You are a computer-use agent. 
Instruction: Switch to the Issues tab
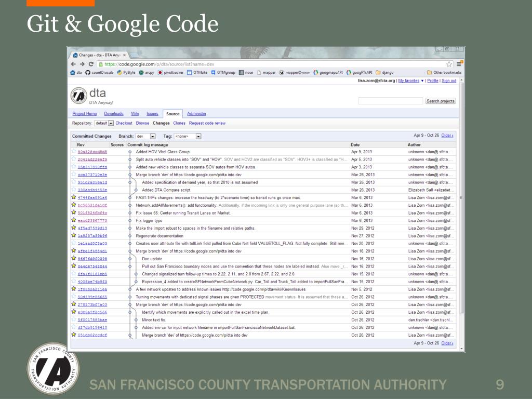pyautogui.click(x=152, y=114)
